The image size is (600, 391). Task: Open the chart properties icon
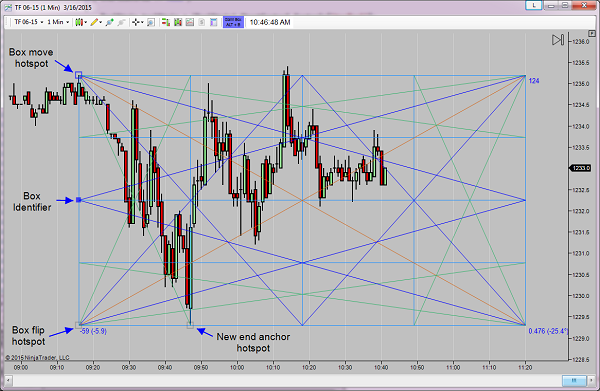[214, 22]
